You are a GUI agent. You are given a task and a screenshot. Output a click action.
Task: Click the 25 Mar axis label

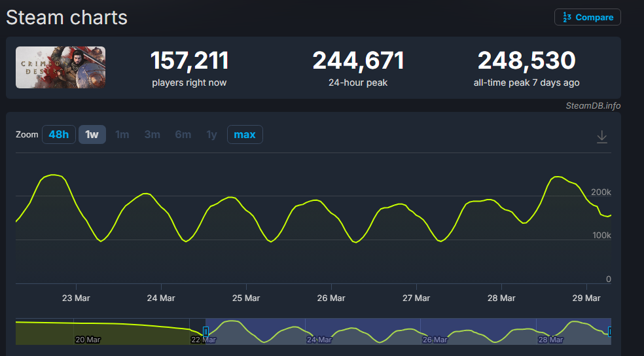pos(246,298)
